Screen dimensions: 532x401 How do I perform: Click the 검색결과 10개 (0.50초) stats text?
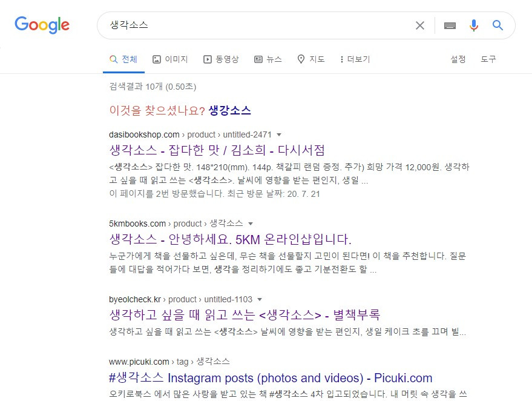coord(153,87)
